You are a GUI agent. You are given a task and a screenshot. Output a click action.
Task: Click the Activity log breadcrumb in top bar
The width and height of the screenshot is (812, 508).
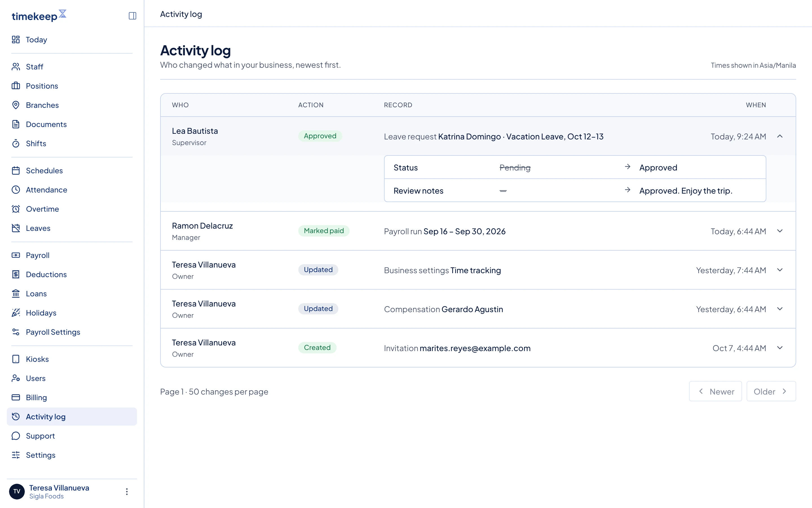[181, 14]
